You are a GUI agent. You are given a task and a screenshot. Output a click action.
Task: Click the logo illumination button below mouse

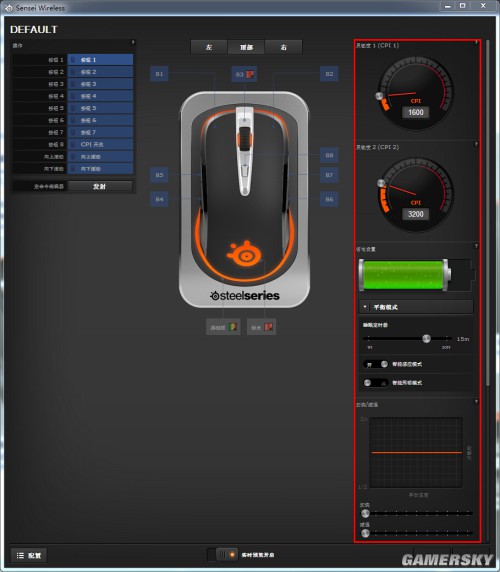pyautogui.click(x=261, y=327)
